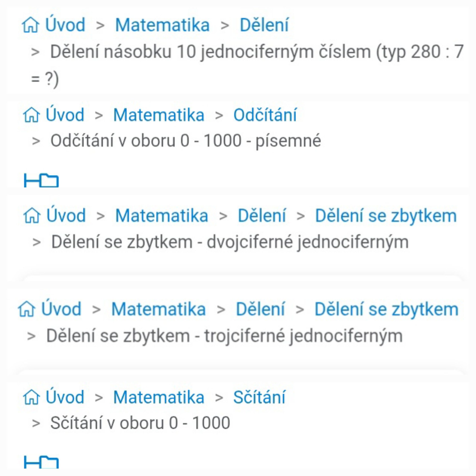Select Úvod link in the trojciferné breadcrumb
Image resolution: width=476 pixels, height=476 pixels.
pyautogui.click(x=61, y=309)
